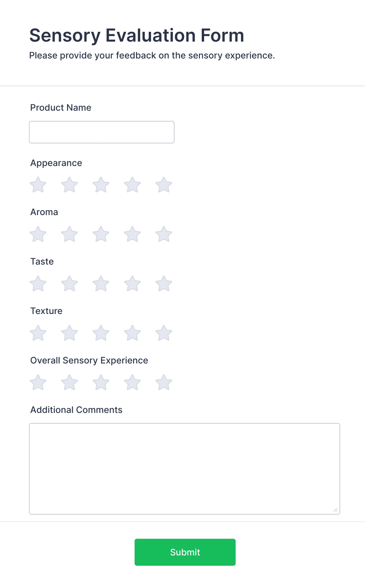Select the fourth star under Appearance
This screenshot has height=588, width=365.
132,185
